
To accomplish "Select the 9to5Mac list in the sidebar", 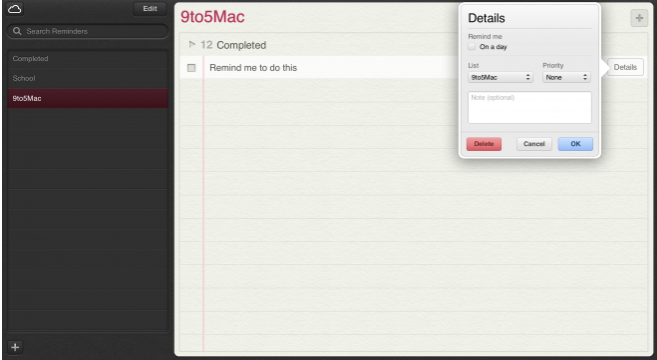I will click(x=88, y=98).
